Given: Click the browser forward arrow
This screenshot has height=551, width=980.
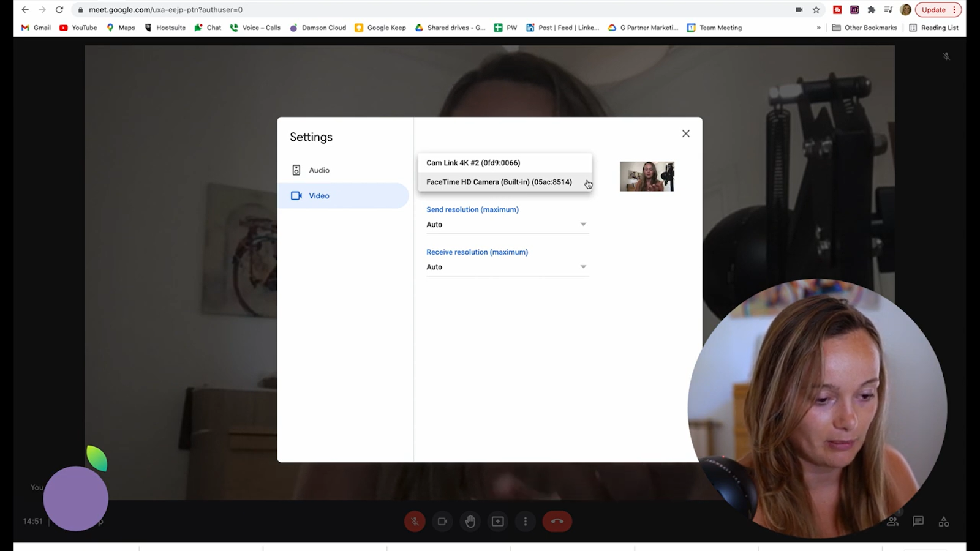Looking at the screenshot, I should click(x=42, y=10).
